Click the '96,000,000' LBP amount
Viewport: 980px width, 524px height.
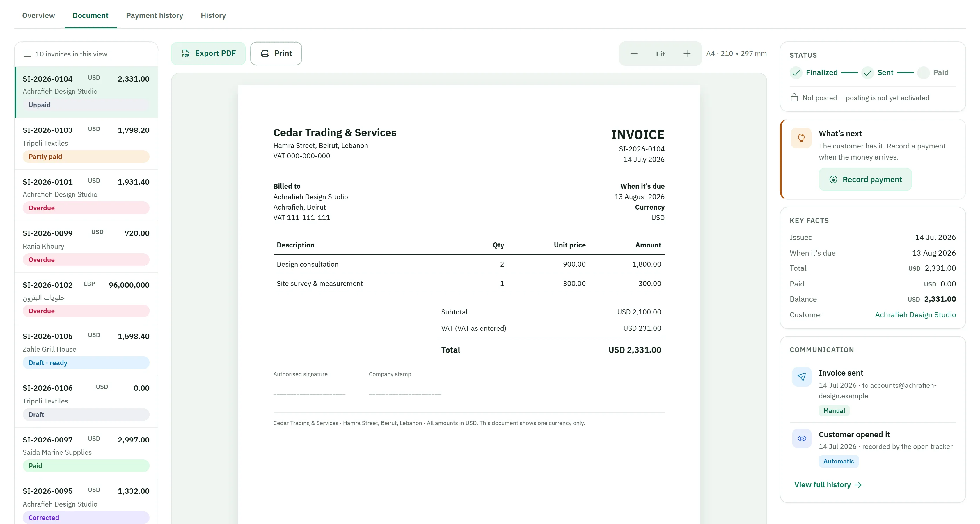click(x=129, y=285)
